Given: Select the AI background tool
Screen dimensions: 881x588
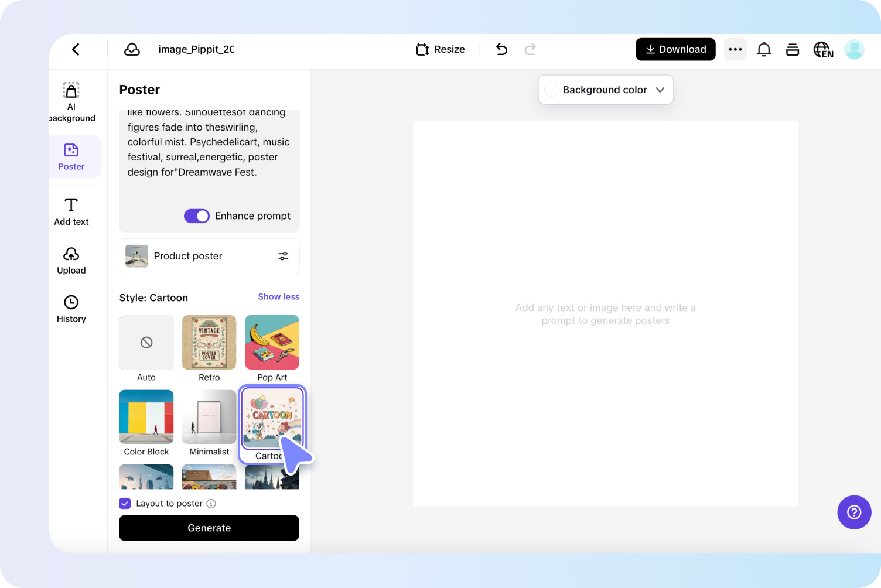Looking at the screenshot, I should pos(71,101).
